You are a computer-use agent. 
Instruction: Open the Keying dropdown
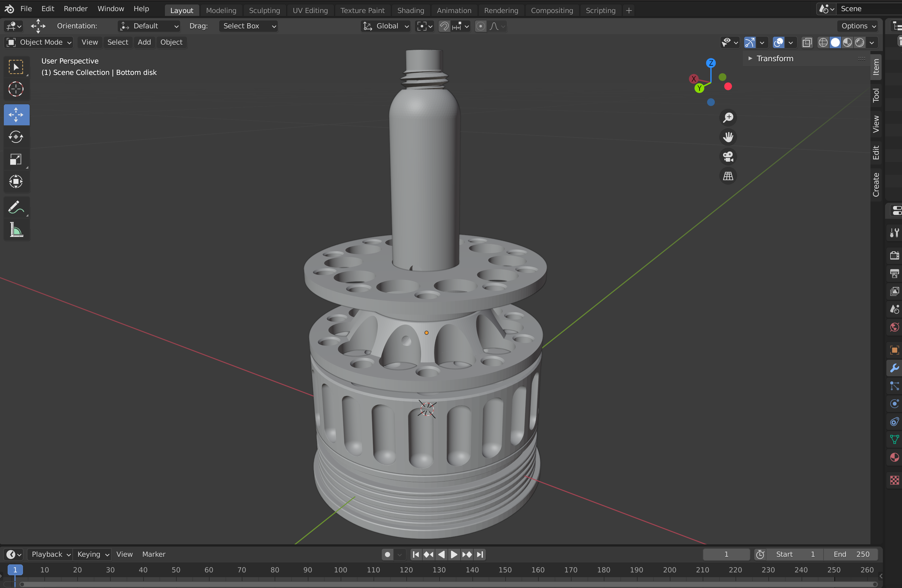(x=92, y=554)
